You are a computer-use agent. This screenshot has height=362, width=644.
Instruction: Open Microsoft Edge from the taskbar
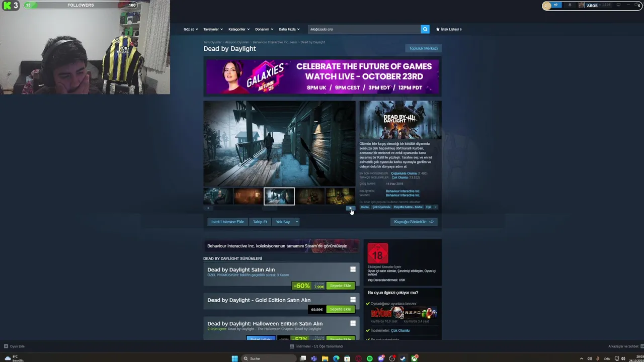point(336,358)
